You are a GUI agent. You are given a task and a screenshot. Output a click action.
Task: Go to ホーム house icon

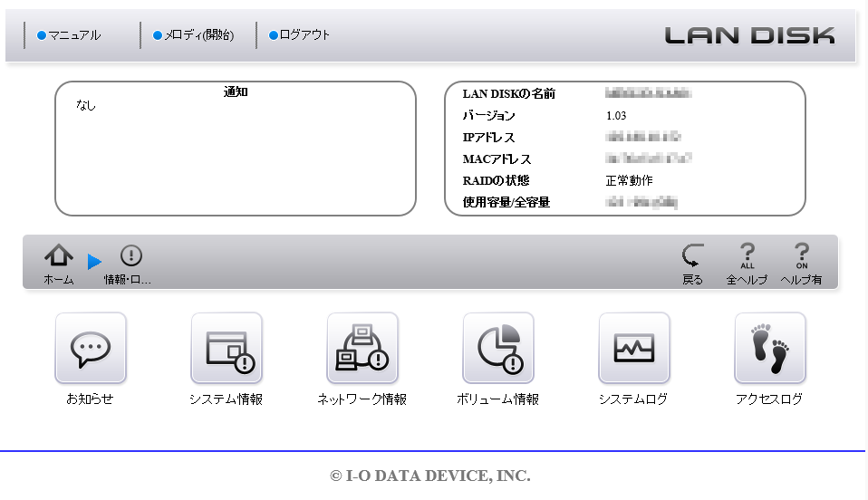pos(59,255)
